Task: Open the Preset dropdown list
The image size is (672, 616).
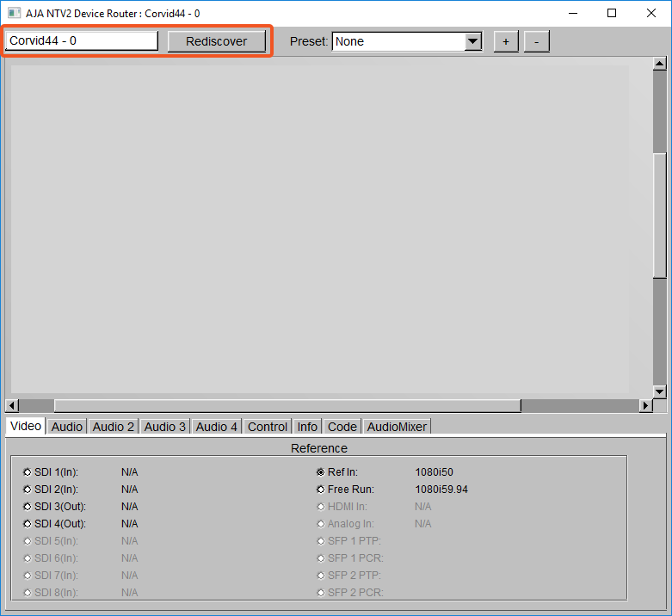Action: (472, 41)
